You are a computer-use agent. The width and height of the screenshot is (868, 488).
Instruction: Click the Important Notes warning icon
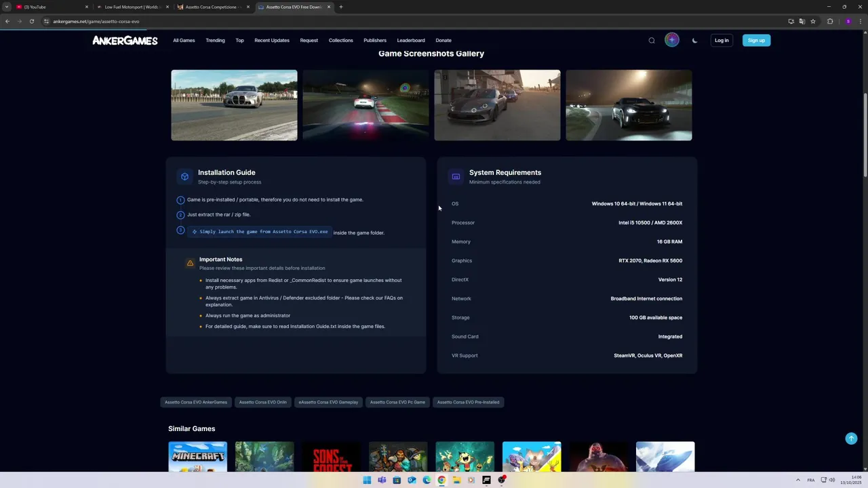click(x=190, y=263)
